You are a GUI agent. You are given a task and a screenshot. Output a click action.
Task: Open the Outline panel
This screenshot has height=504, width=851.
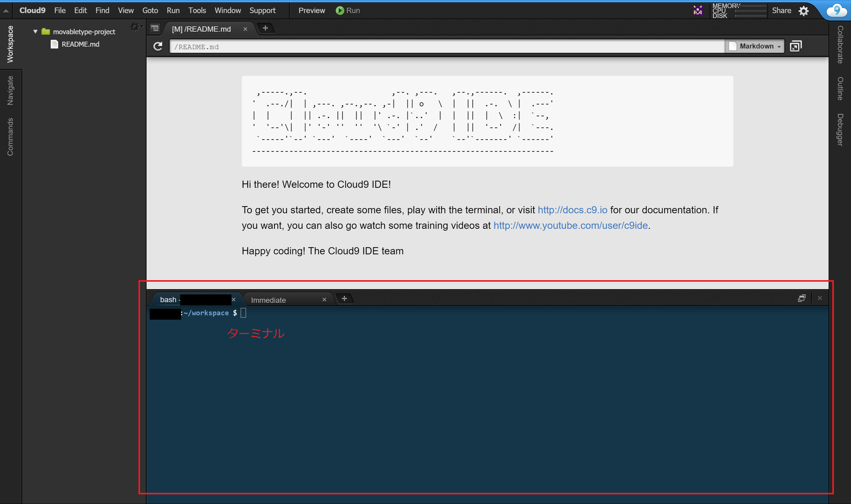[x=840, y=89]
